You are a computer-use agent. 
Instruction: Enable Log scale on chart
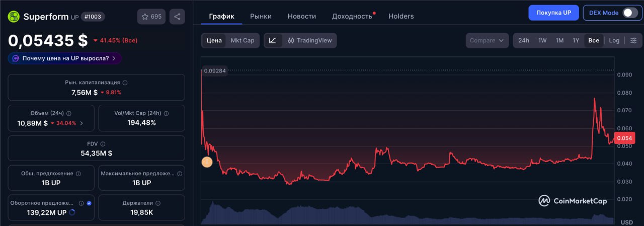coord(614,40)
